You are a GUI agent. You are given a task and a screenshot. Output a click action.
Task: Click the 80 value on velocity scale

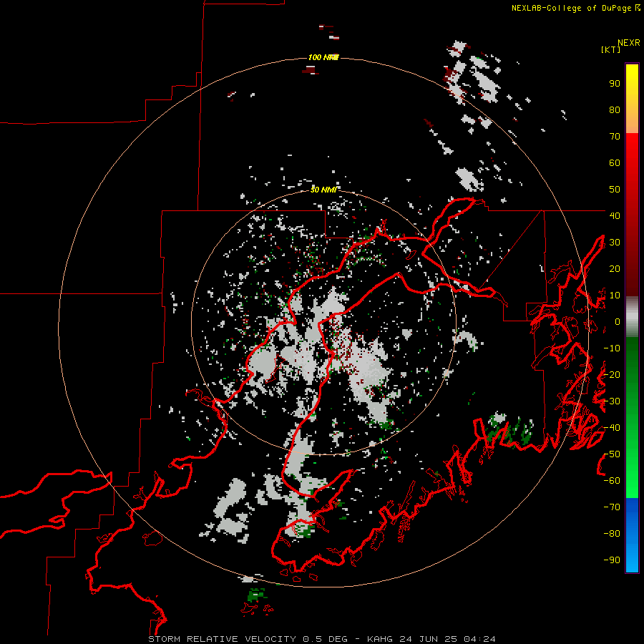[x=615, y=110]
